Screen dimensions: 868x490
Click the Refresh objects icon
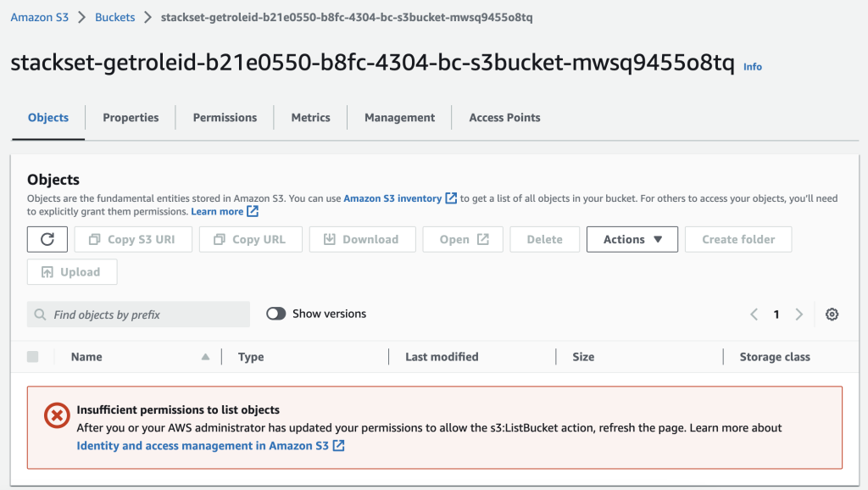47,239
